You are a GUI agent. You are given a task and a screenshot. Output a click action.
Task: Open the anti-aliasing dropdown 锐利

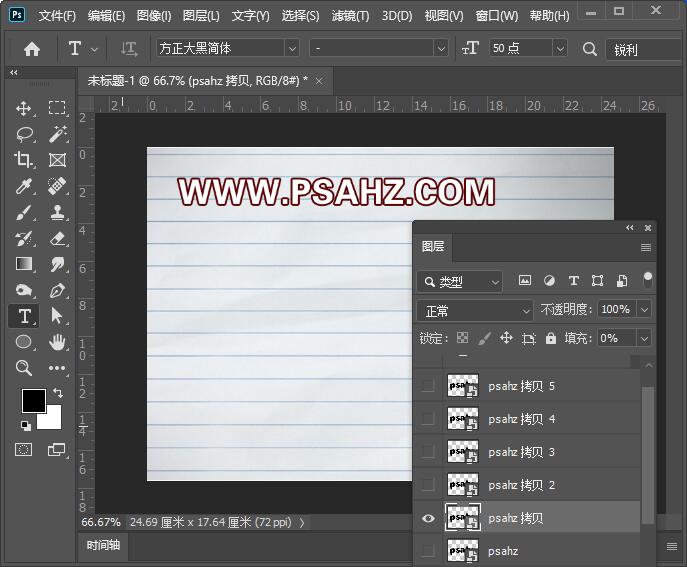(646, 50)
